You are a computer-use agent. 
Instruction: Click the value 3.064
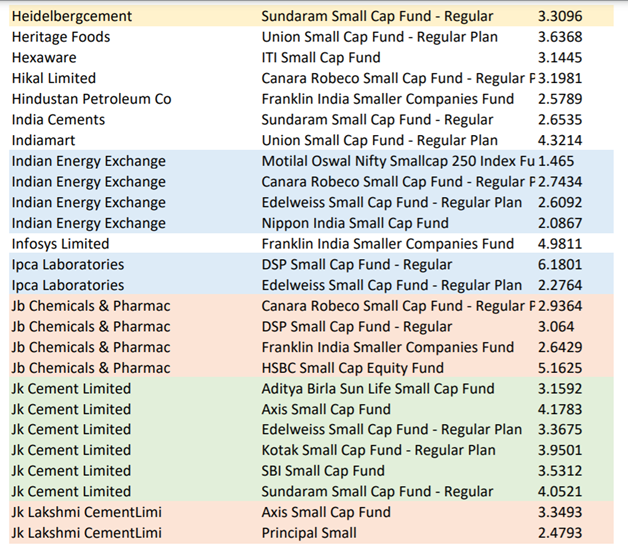point(556,327)
